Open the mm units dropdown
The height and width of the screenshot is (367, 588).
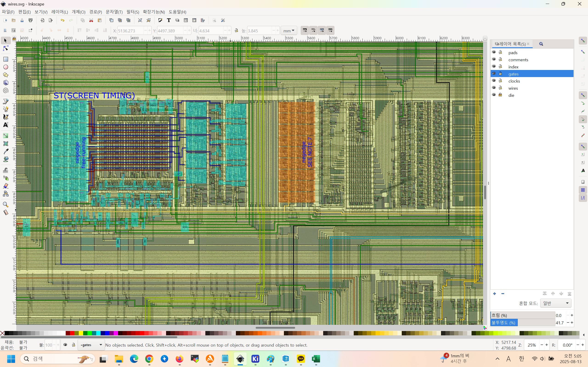(x=289, y=31)
